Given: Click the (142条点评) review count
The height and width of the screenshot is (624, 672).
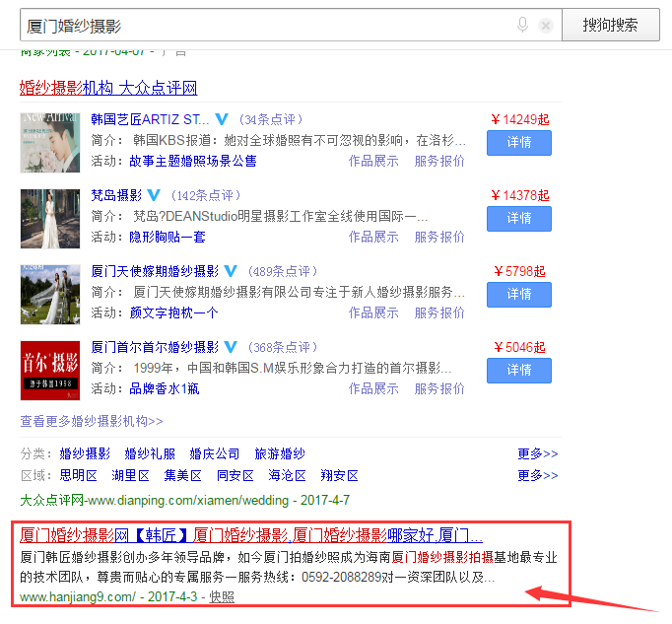Looking at the screenshot, I should [x=206, y=195].
